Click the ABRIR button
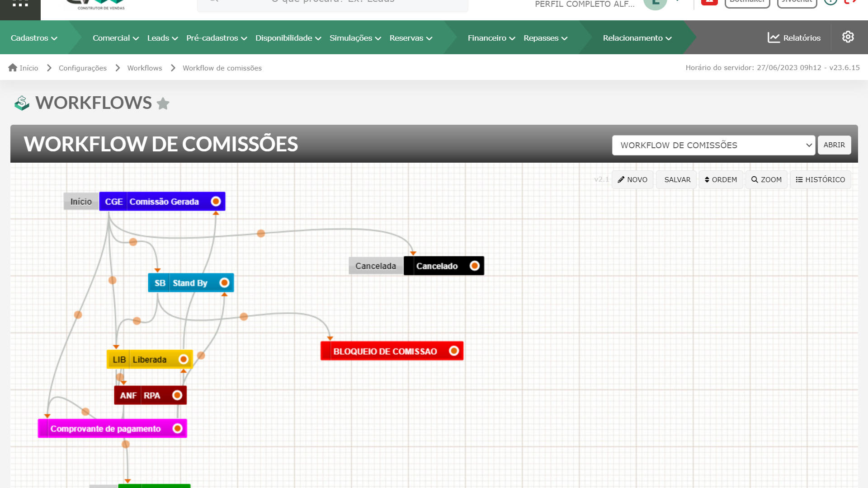Viewport: 868px width, 488px height. pos(834,145)
